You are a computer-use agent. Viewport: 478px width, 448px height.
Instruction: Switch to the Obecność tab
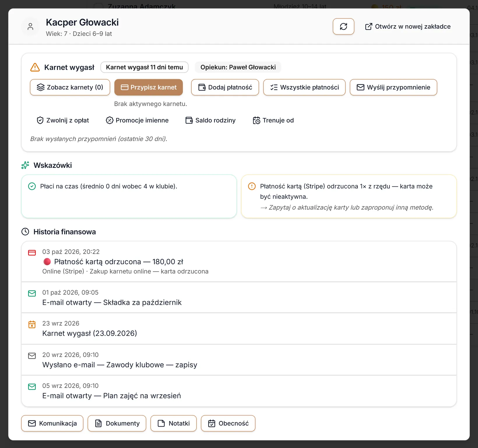228,423
